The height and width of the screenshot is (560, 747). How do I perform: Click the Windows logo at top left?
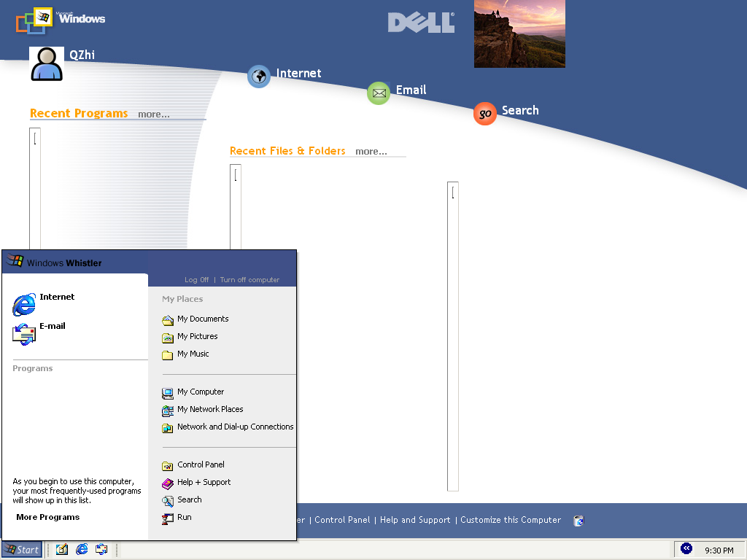point(60,20)
